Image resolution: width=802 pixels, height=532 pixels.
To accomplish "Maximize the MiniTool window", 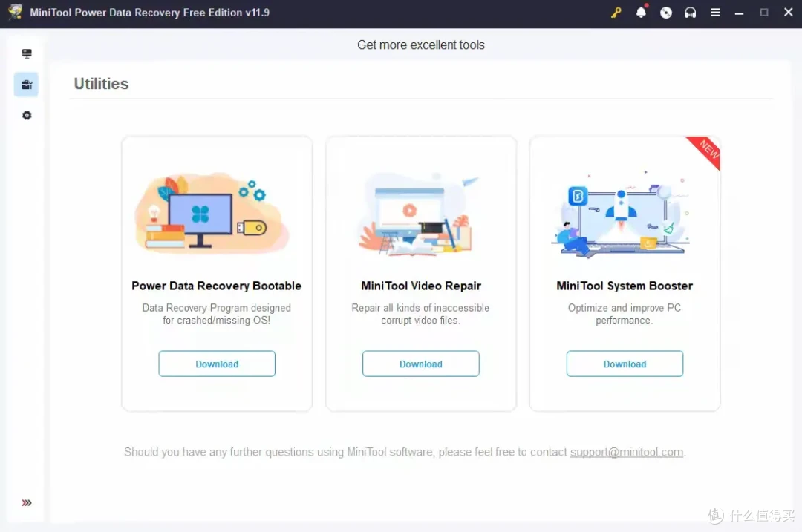I will click(x=764, y=13).
